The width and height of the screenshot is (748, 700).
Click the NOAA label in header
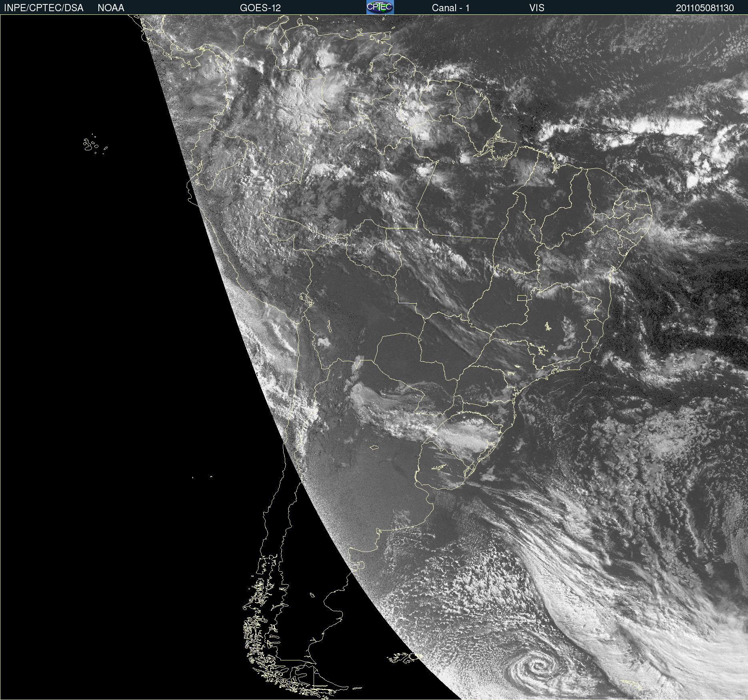111,8
